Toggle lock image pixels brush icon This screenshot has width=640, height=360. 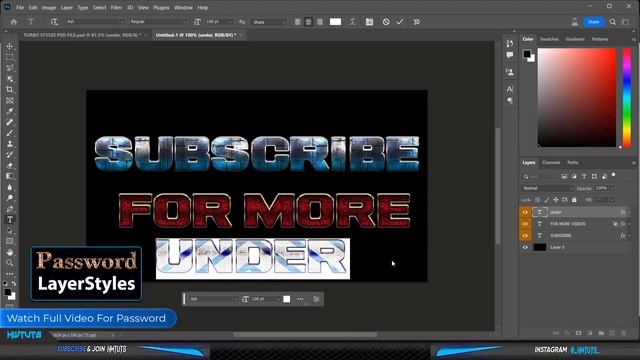pyautogui.click(x=547, y=200)
